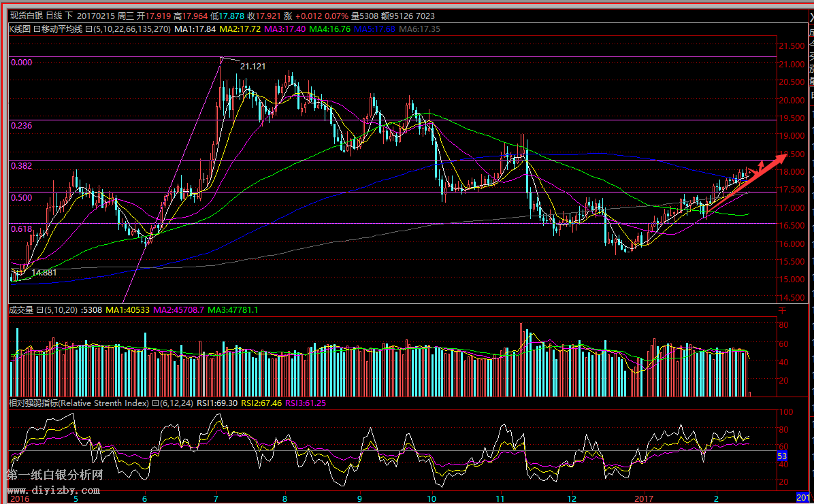
Task: Open the www.diyizby.com watermark link
Action: [53, 490]
